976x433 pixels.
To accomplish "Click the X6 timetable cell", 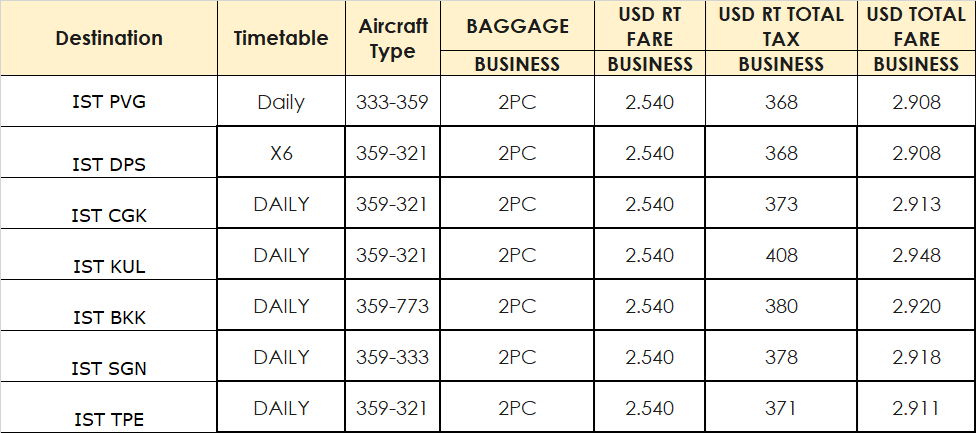I will click(x=281, y=152).
